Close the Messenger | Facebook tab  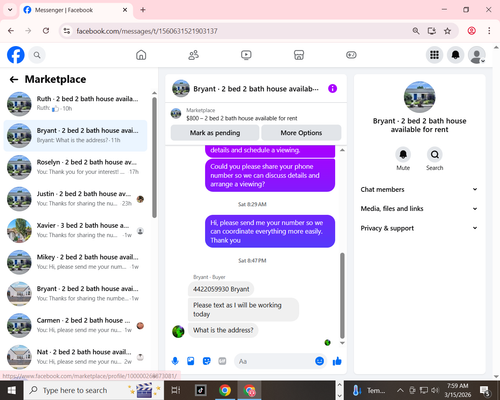click(125, 10)
